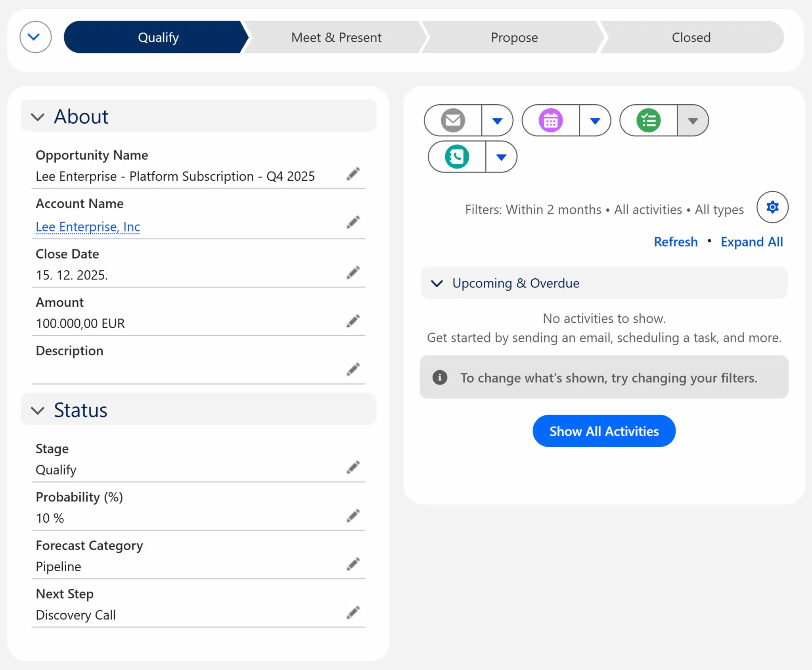
Task: Refresh the activity timeline
Action: 676,241
